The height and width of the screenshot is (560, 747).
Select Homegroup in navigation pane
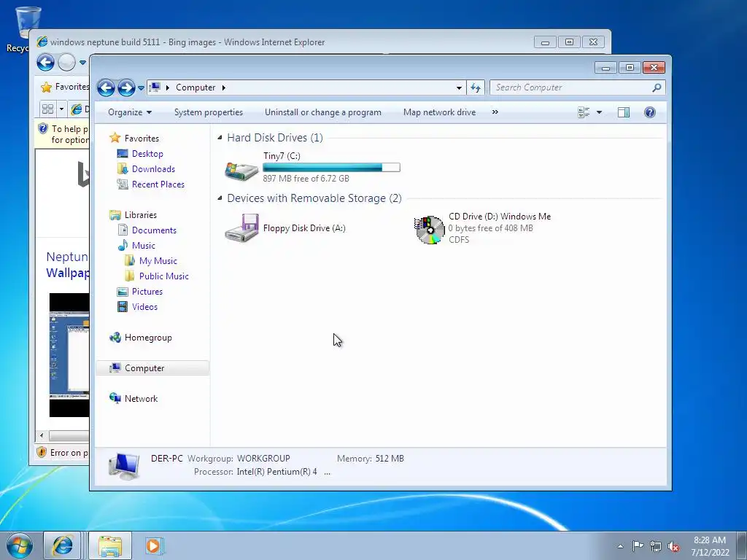click(148, 338)
